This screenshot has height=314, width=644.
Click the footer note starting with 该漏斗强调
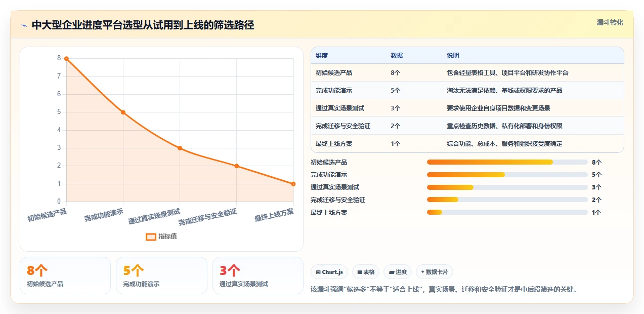pyautogui.click(x=444, y=290)
